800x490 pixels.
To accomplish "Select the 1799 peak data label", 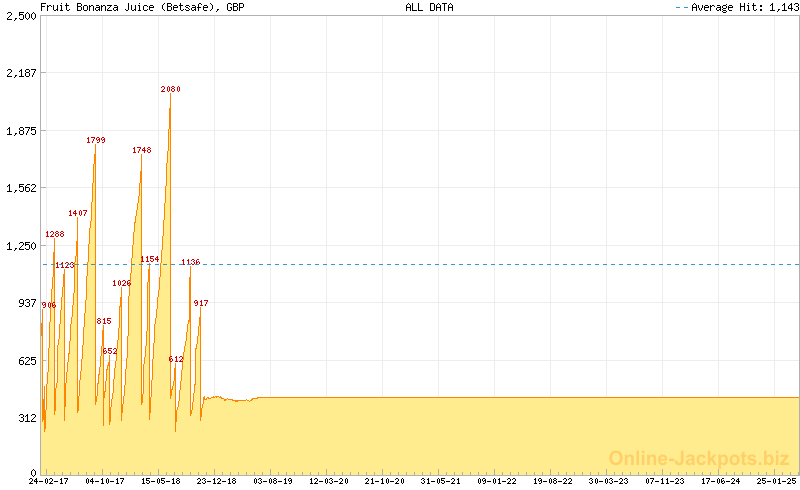I will click(96, 141).
